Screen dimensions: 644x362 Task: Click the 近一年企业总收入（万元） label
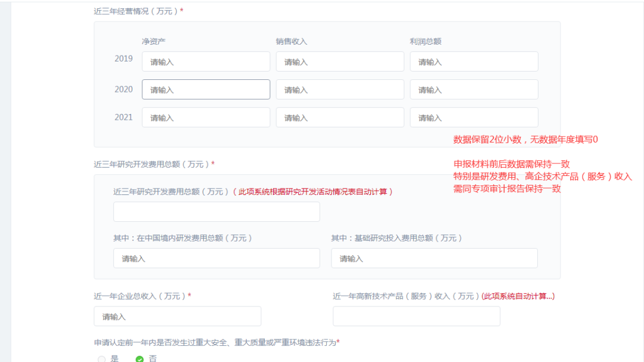[x=140, y=296]
